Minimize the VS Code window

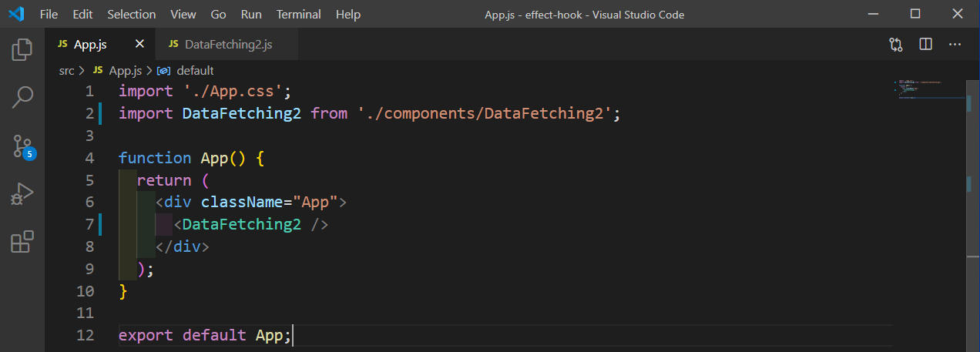pyautogui.click(x=874, y=14)
